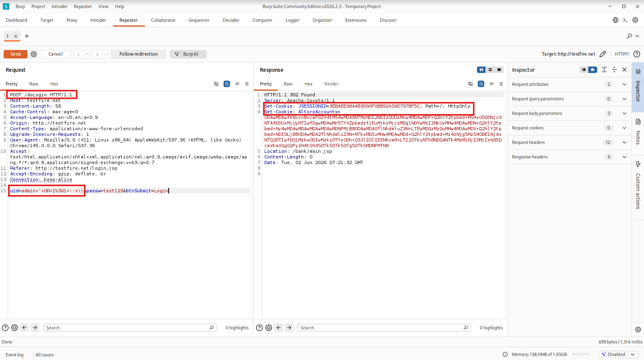View the Request in Hex tab
Screen dimensions: 644x360
point(54,84)
